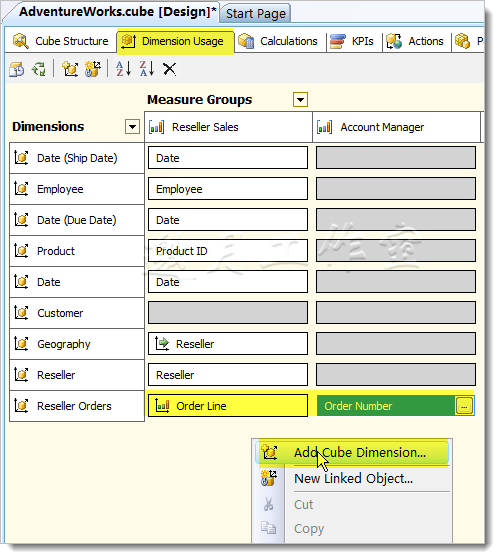500x559 pixels.
Task: Click the Customer dimension icon
Action: (x=21, y=313)
